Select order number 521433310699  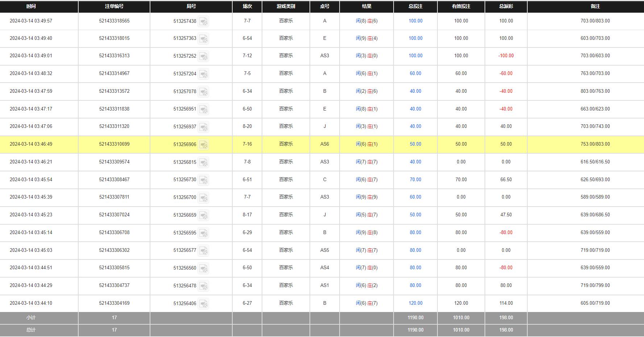[x=114, y=144]
